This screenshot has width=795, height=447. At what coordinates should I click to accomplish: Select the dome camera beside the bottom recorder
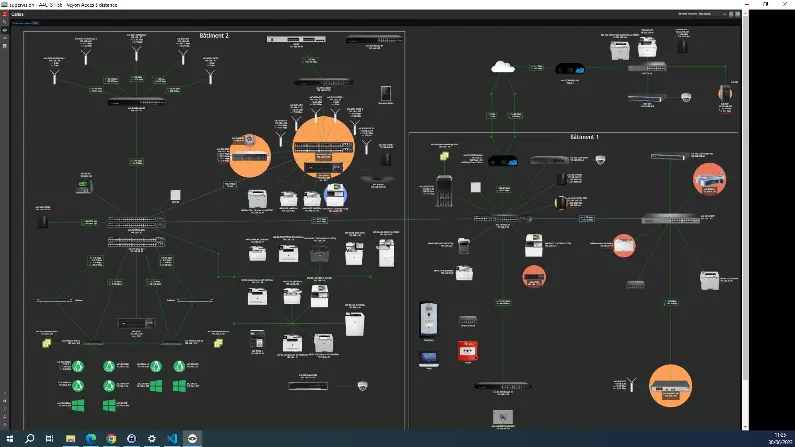click(x=362, y=386)
